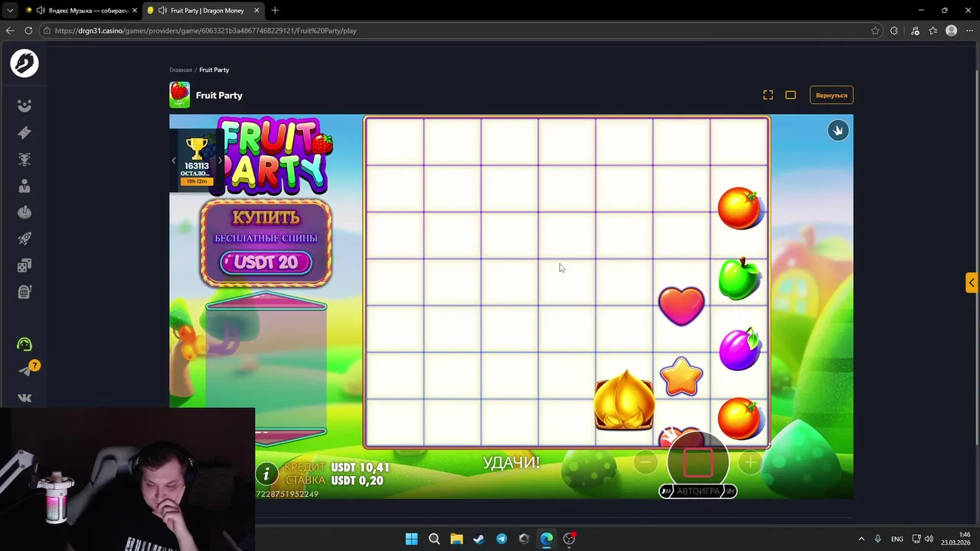Open the ticket icon in sidebar
980x551 pixels.
coord(24,132)
